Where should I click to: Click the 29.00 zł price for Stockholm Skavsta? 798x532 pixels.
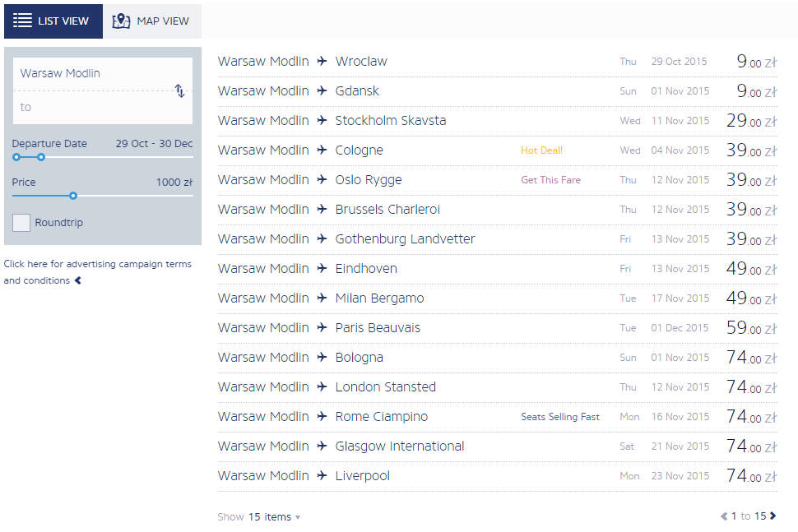(x=752, y=121)
